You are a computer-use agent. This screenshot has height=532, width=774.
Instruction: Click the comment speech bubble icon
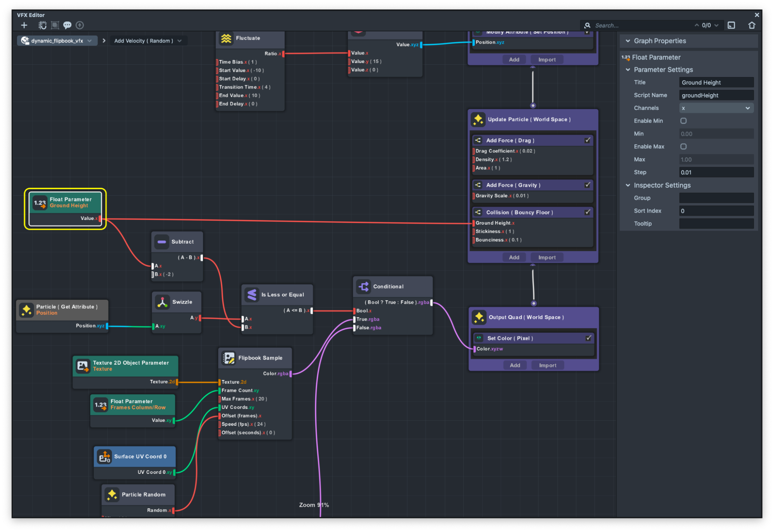coord(67,25)
